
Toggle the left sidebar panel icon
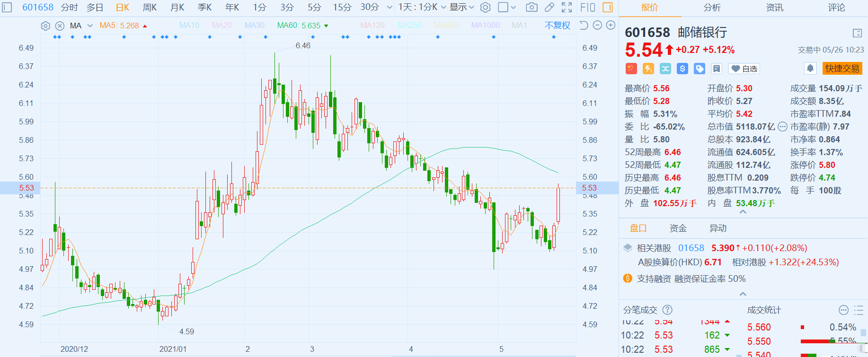click(7, 7)
